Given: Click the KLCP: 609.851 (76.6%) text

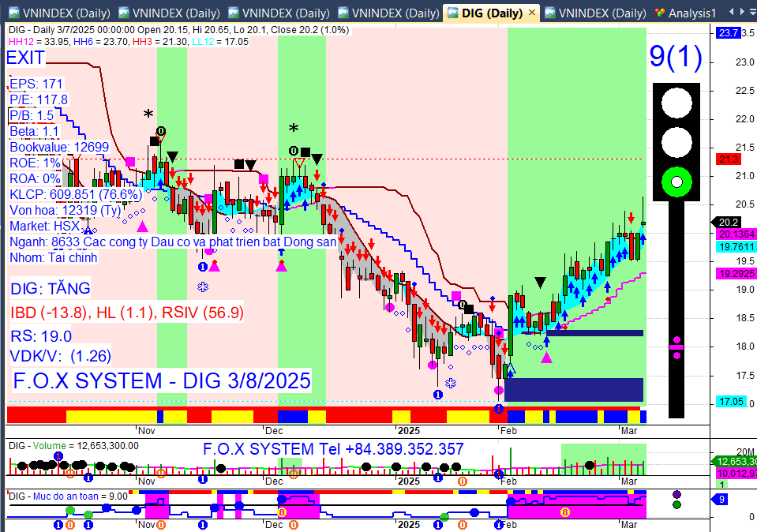Looking at the screenshot, I should pos(76,194).
